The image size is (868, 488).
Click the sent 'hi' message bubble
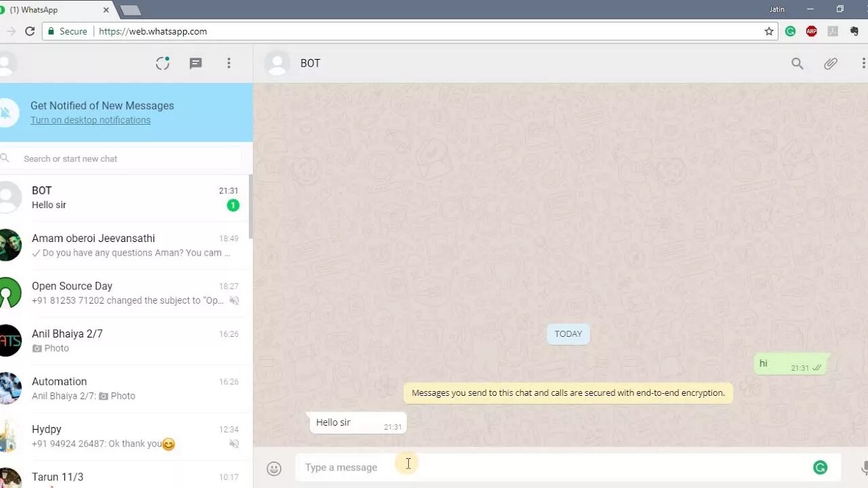(791, 364)
